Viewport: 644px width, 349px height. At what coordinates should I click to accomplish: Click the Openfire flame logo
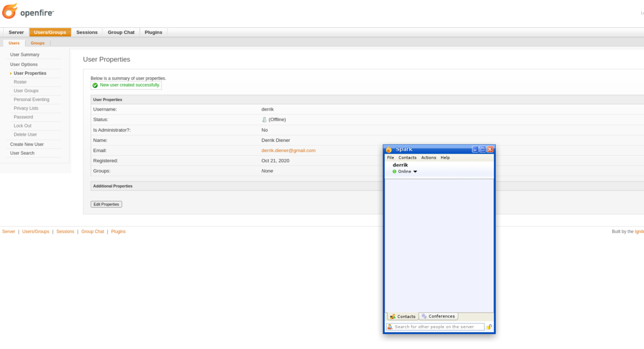pos(10,11)
